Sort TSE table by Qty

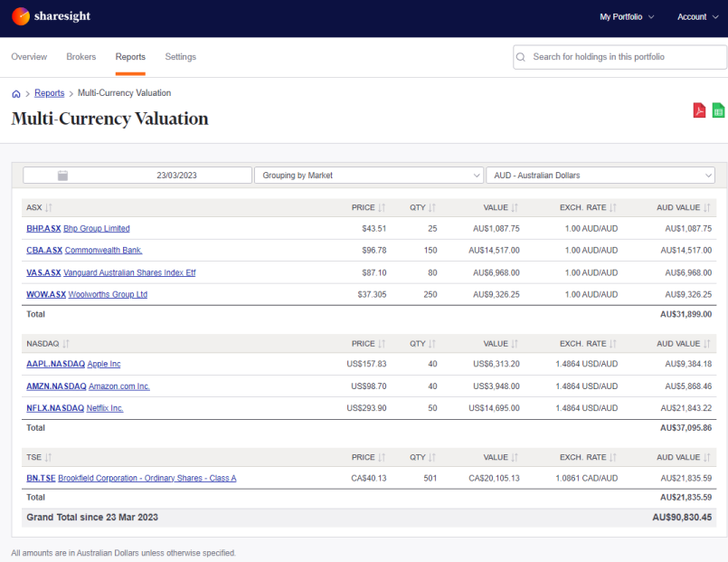click(432, 458)
